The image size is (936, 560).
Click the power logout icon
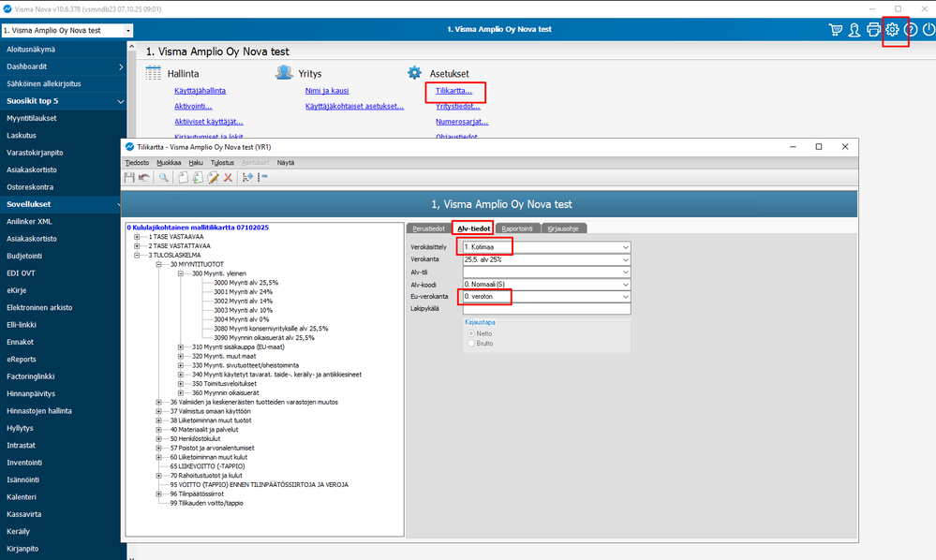click(929, 29)
